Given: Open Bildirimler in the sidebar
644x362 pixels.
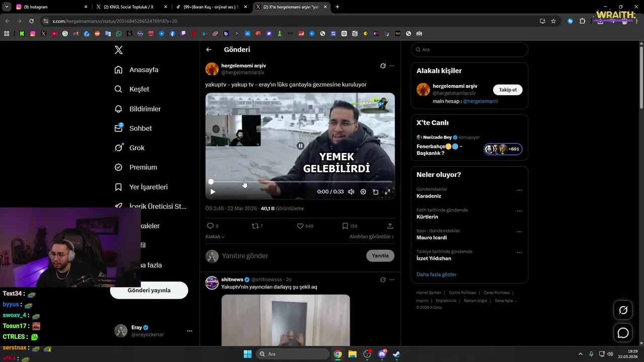Looking at the screenshot, I should (x=137, y=109).
